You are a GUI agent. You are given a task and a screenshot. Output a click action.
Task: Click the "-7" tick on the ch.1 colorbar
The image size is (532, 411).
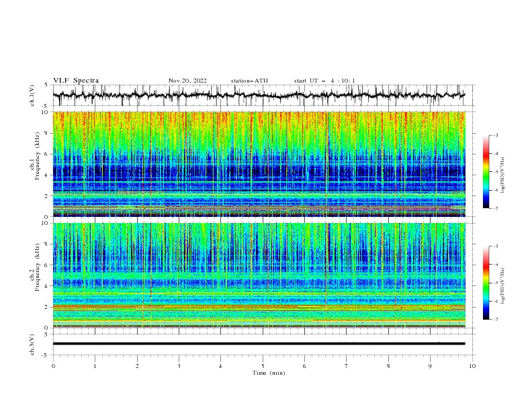click(496, 208)
